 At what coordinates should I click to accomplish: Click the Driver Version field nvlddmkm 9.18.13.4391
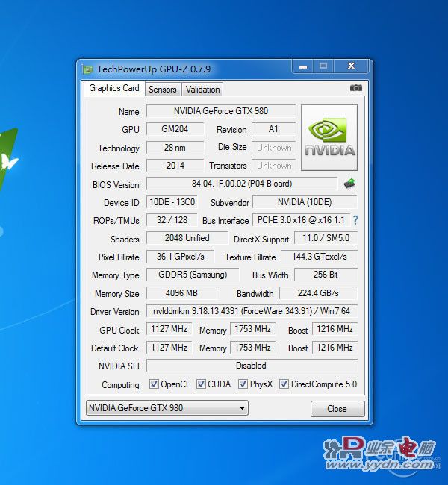pyautogui.click(x=252, y=311)
